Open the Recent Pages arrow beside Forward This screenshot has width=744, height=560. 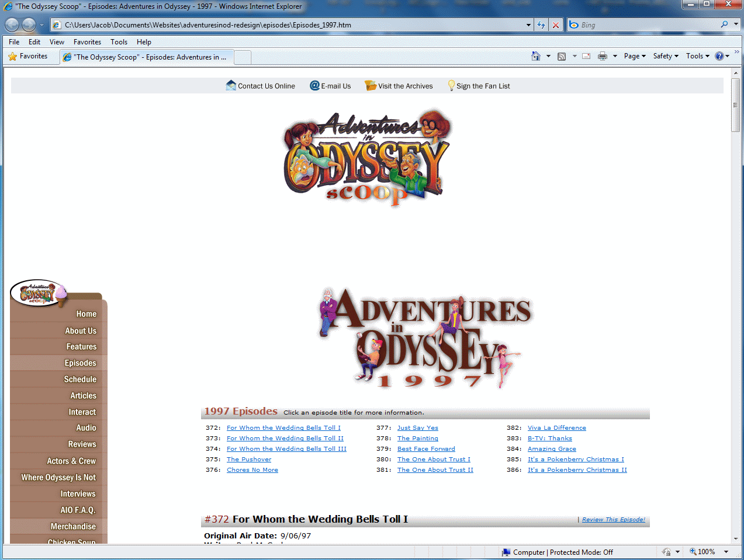41,25
